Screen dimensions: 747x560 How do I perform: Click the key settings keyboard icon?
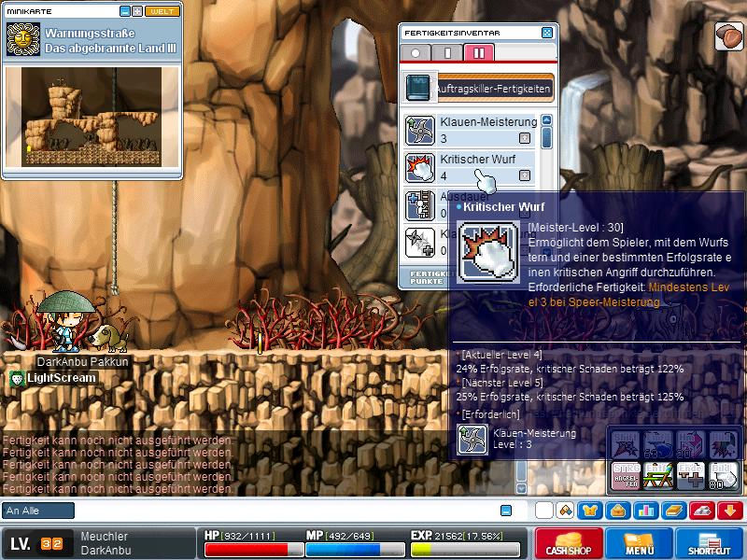click(701, 511)
